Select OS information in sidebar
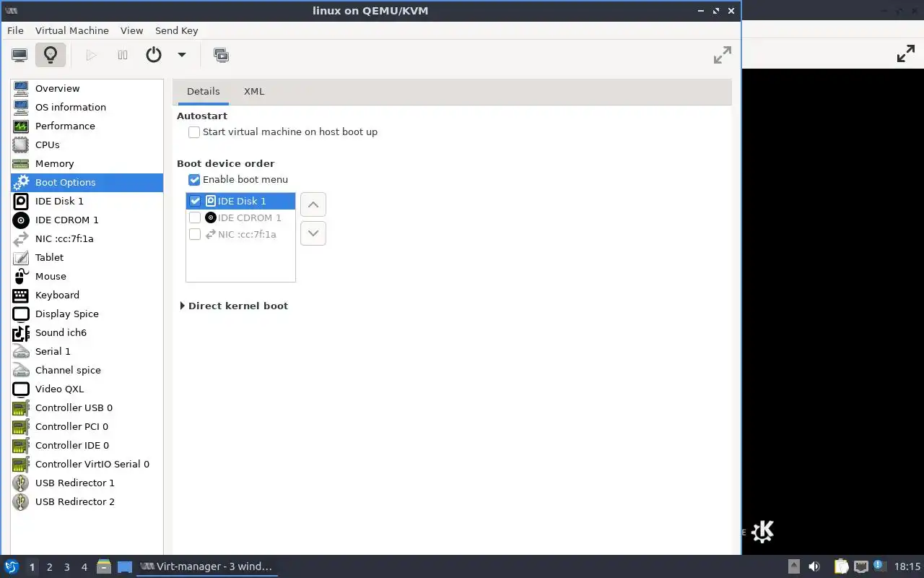 (x=87, y=107)
